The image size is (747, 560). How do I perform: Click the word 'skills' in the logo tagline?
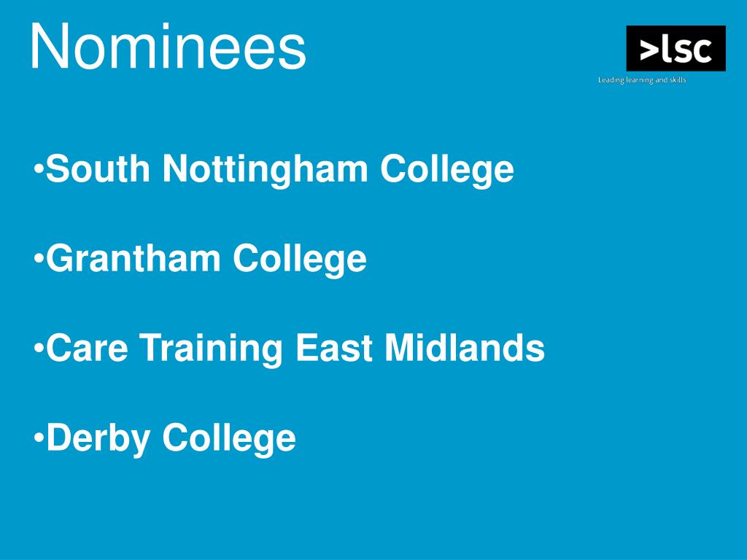678,79
